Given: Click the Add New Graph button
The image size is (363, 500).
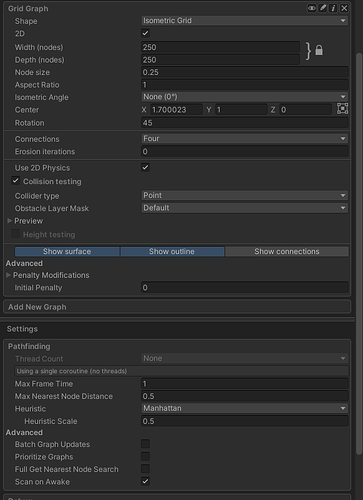Looking at the screenshot, I should tap(177, 307).
